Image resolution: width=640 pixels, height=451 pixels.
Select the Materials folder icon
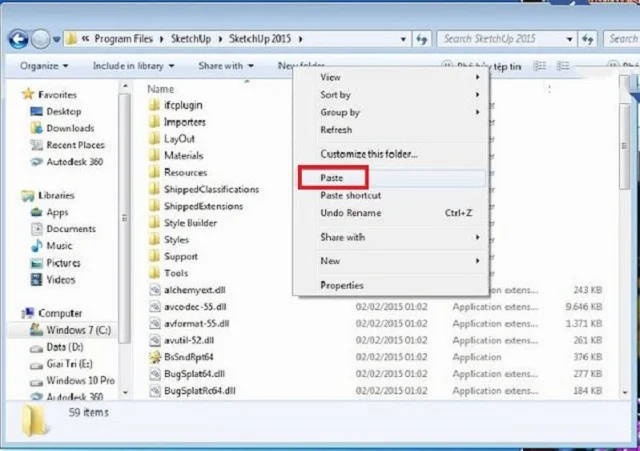[x=154, y=156]
